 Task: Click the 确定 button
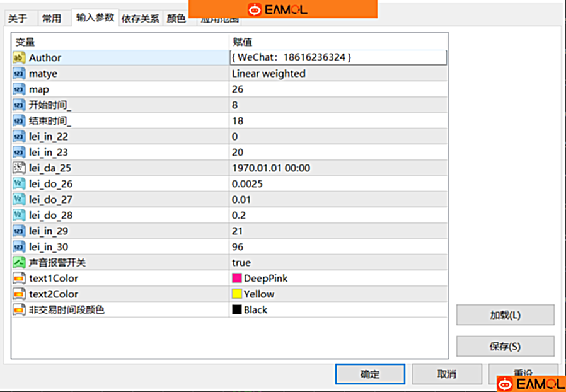pos(370,374)
